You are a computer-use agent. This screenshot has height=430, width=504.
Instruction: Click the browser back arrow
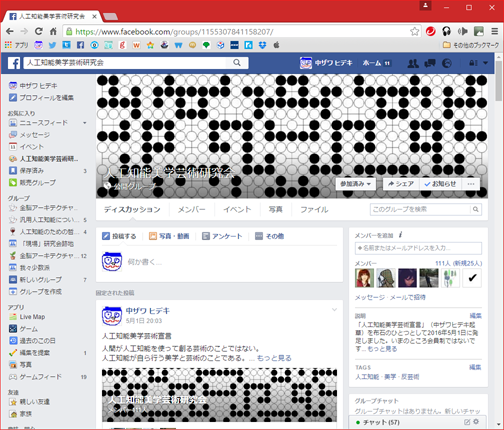pos(10,31)
